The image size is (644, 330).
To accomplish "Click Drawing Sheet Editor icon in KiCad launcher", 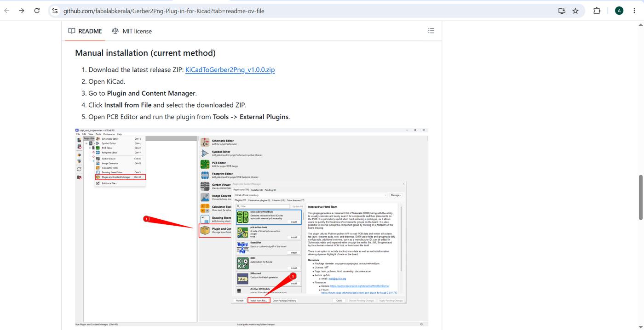I will click(205, 219).
